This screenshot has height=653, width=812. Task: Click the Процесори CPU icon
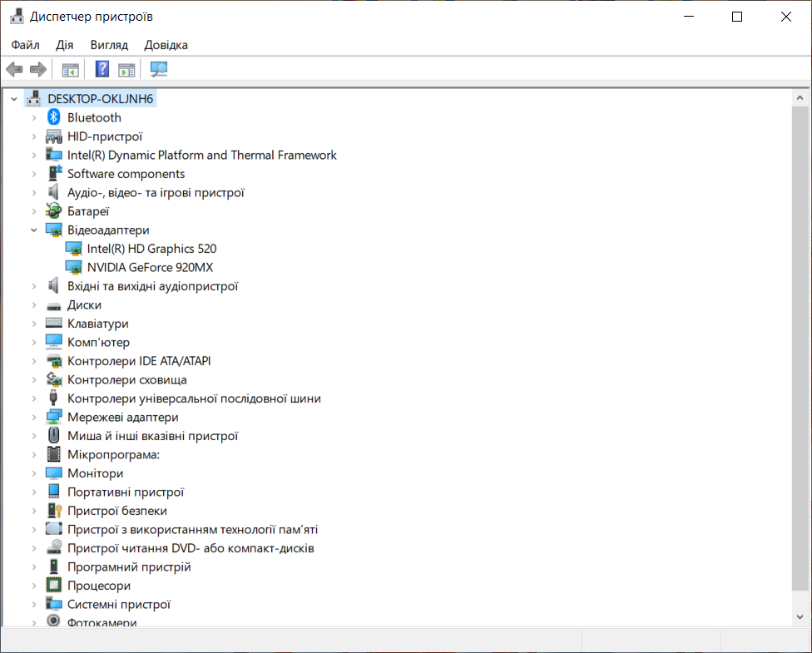tap(54, 585)
